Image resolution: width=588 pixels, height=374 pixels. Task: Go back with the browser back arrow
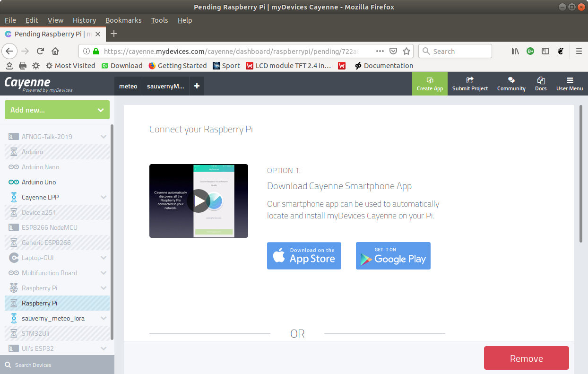pos(10,51)
